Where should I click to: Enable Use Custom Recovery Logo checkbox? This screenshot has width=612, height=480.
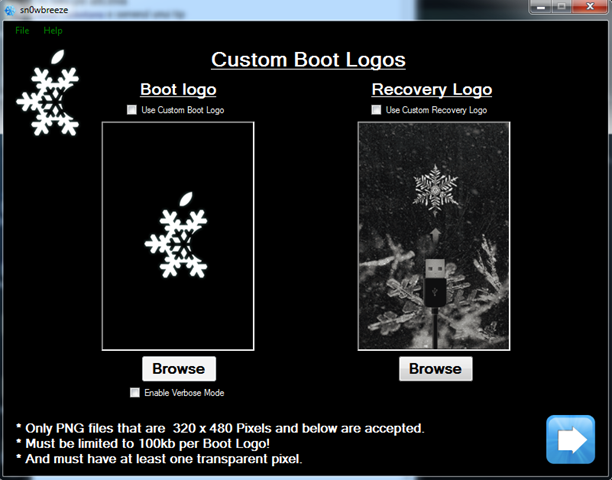376,110
